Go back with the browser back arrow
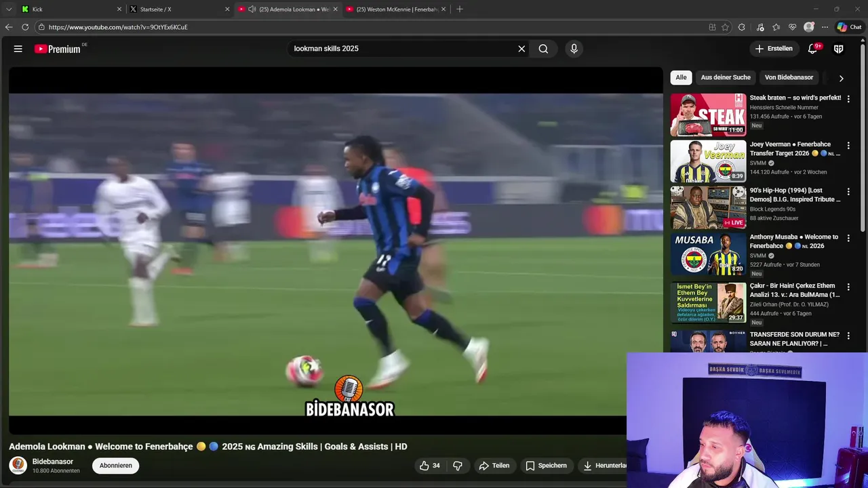868x488 pixels. point(9,27)
